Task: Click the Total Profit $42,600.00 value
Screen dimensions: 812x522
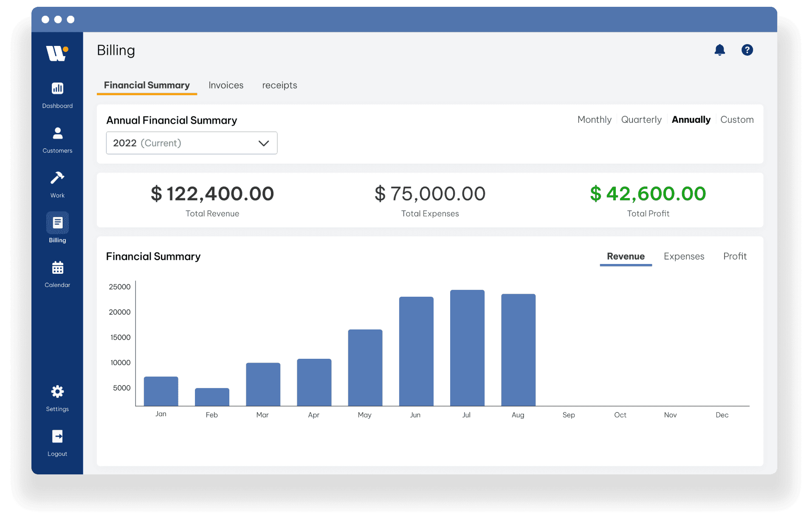Action: [x=648, y=194]
